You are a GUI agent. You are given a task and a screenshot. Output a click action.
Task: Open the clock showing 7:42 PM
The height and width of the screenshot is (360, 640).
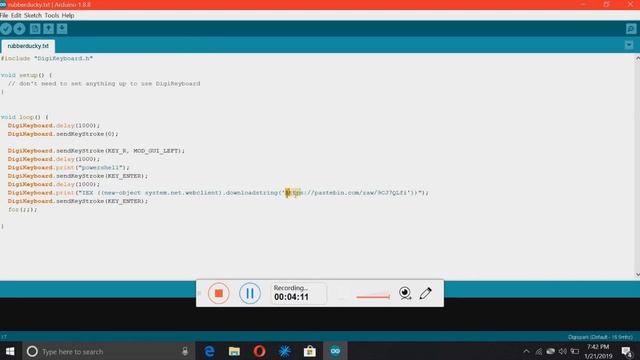[x=598, y=351]
